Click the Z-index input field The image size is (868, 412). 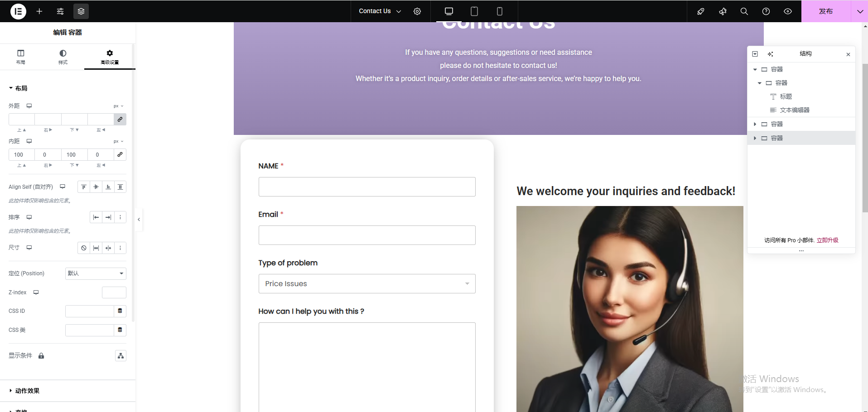point(114,292)
